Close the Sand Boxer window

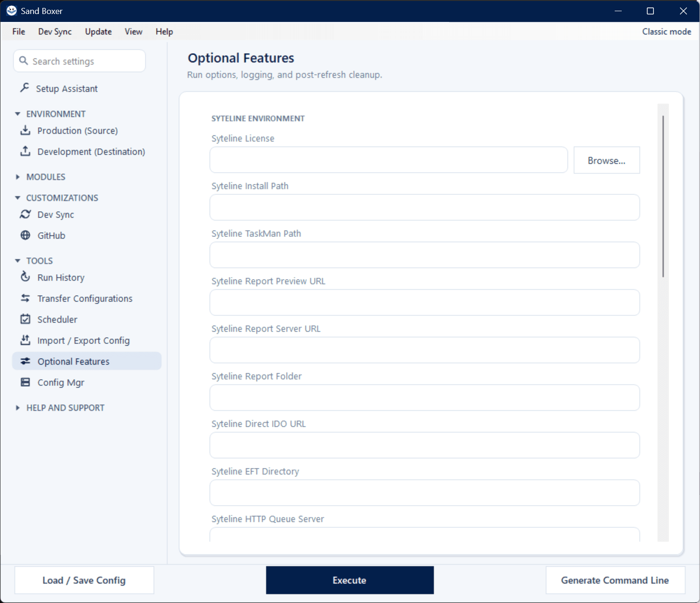point(683,11)
